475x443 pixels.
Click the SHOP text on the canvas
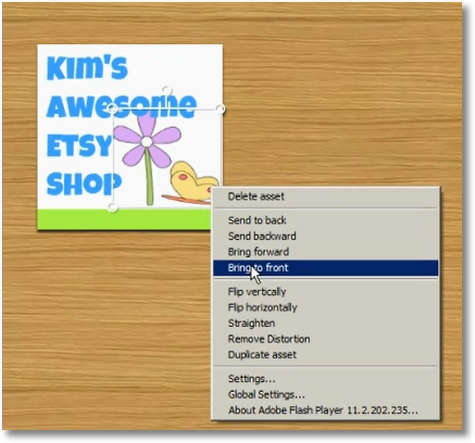[84, 184]
